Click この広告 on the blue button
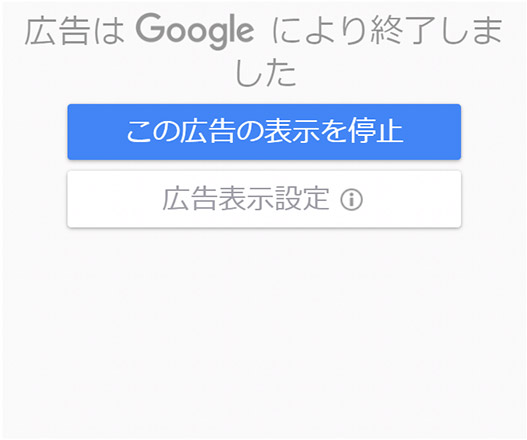Image resolution: width=527 pixels, height=440 pixels. (180, 131)
